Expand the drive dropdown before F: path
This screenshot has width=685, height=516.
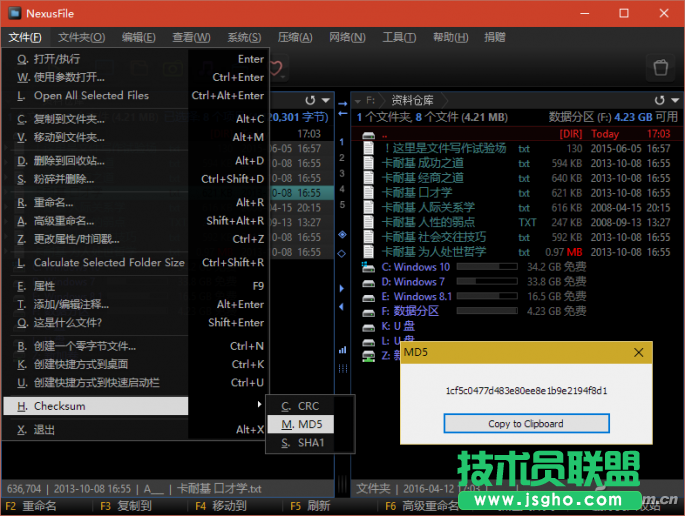point(358,101)
